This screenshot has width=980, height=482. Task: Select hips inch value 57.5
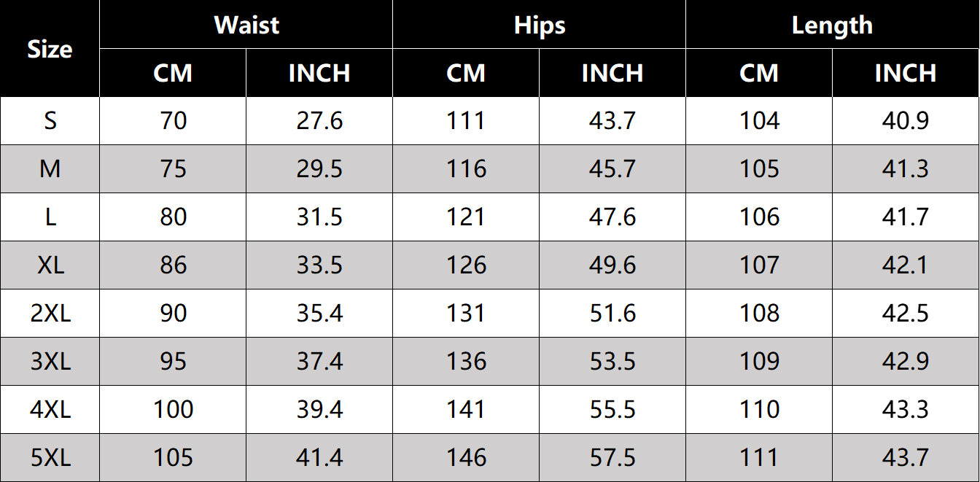[x=612, y=458]
